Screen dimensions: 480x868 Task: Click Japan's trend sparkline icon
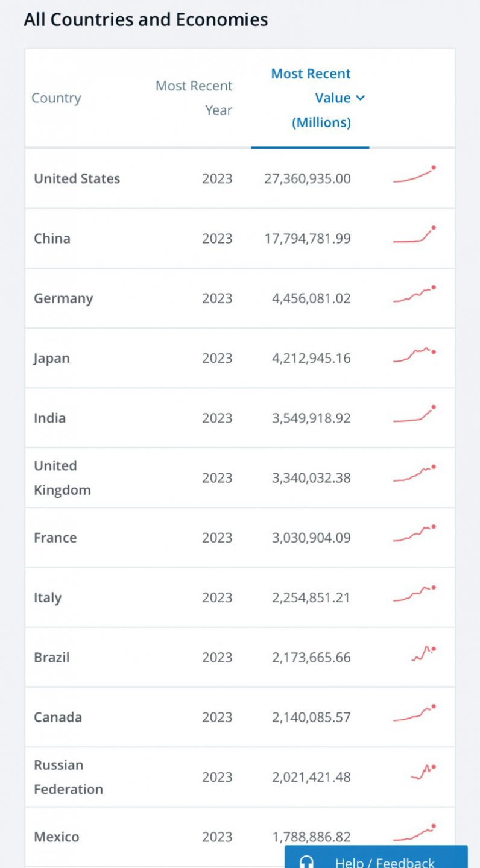414,355
